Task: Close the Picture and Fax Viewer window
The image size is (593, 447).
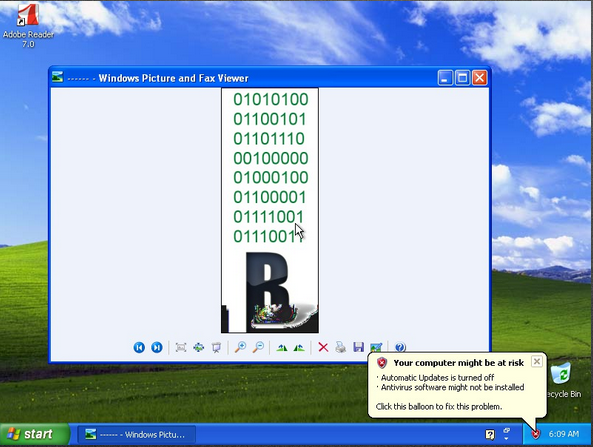Action: click(x=480, y=78)
